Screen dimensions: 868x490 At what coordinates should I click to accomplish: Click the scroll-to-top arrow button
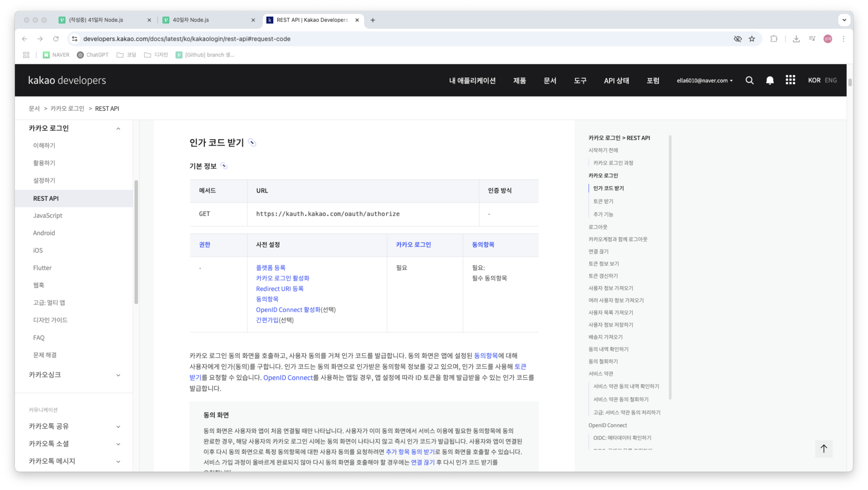point(823,449)
